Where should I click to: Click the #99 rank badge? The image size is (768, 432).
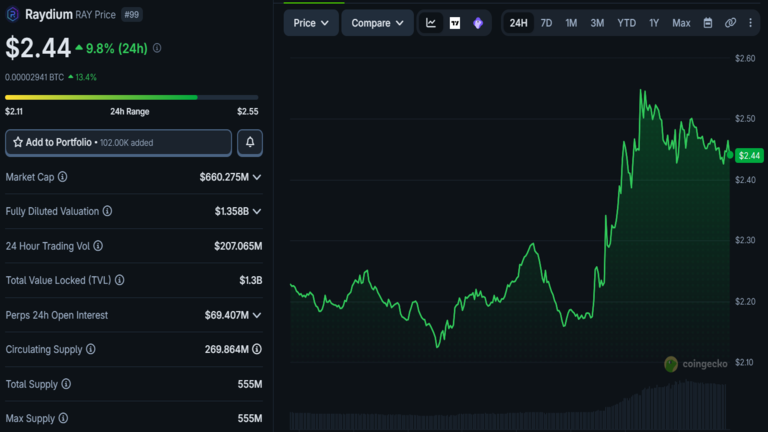131,15
